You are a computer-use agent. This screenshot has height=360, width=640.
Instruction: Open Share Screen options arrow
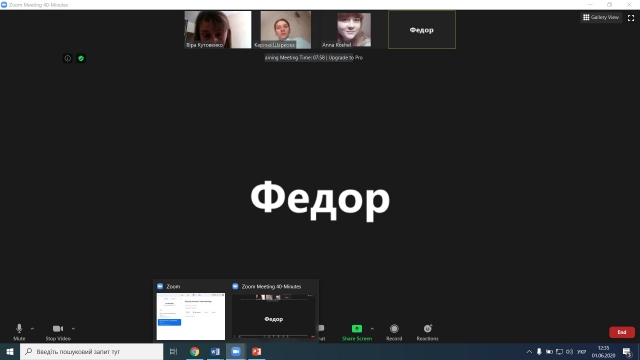372,329
